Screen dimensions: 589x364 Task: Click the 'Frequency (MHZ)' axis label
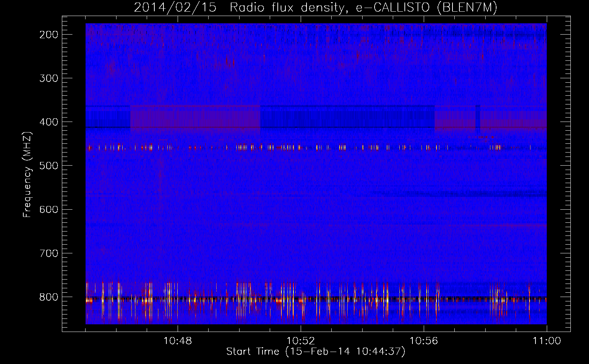(x=27, y=174)
